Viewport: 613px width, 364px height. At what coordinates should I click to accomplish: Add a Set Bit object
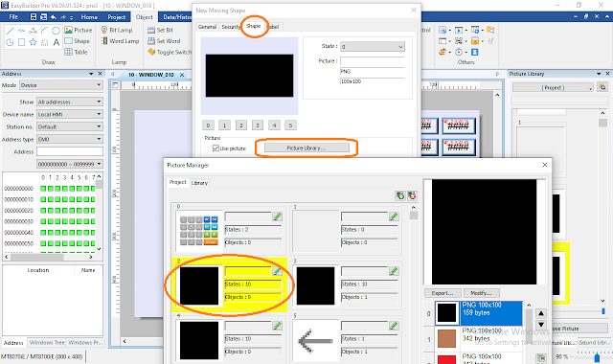(160, 30)
